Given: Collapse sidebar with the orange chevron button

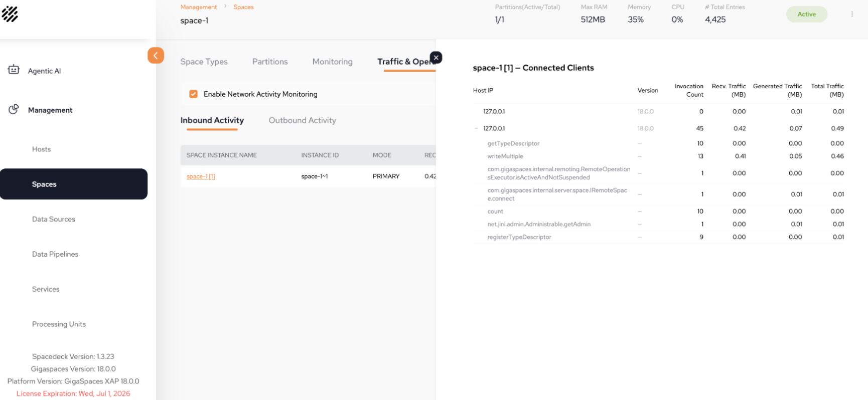Looking at the screenshot, I should click(x=156, y=55).
